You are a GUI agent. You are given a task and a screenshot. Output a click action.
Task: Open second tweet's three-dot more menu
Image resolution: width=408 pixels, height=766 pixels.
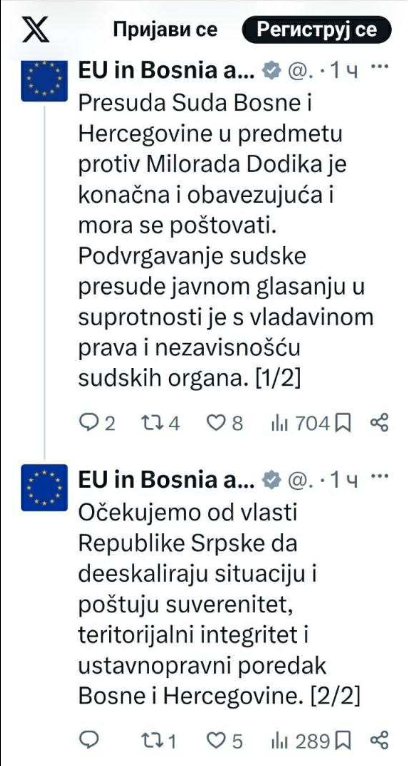point(380,475)
